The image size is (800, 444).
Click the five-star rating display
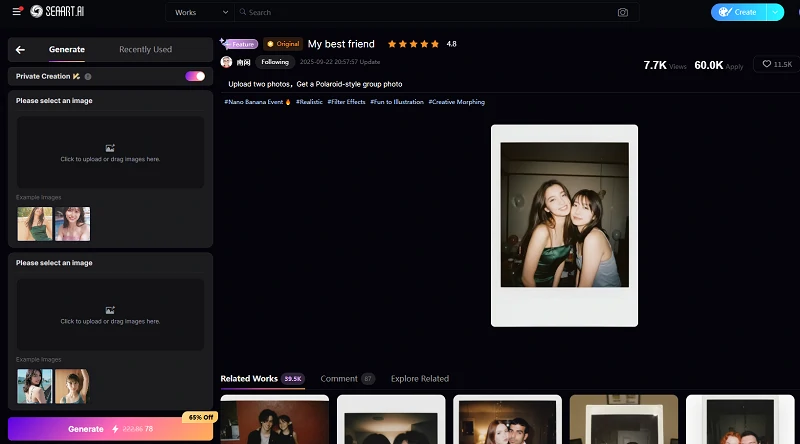pos(413,44)
